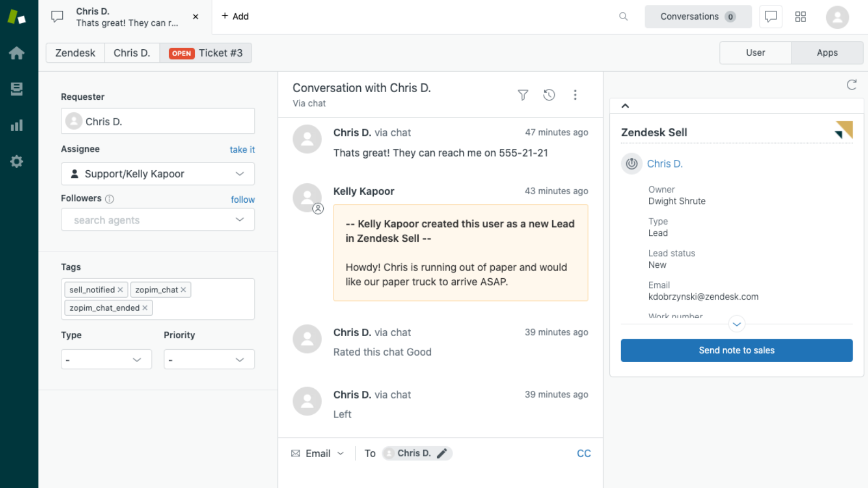Show ticket events history icon
Image resolution: width=868 pixels, height=488 pixels.
[x=549, y=95]
